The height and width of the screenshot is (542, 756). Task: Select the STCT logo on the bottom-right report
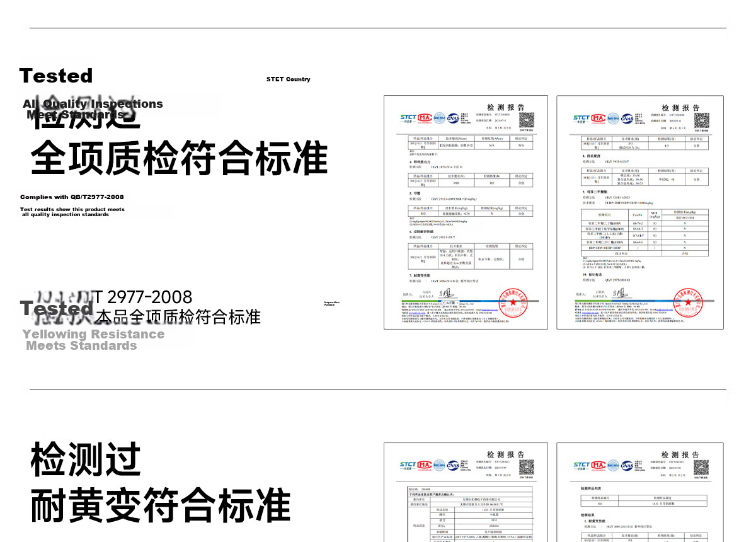581,465
